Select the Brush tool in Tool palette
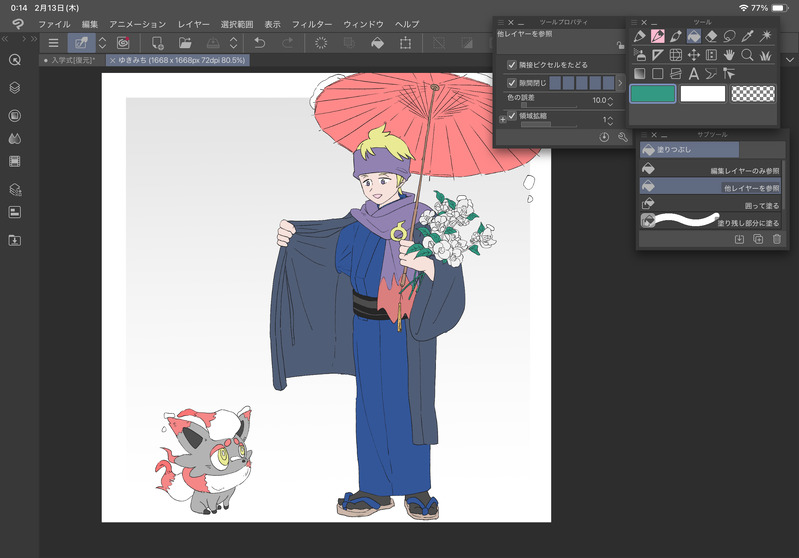799x558 pixels. pos(676,36)
